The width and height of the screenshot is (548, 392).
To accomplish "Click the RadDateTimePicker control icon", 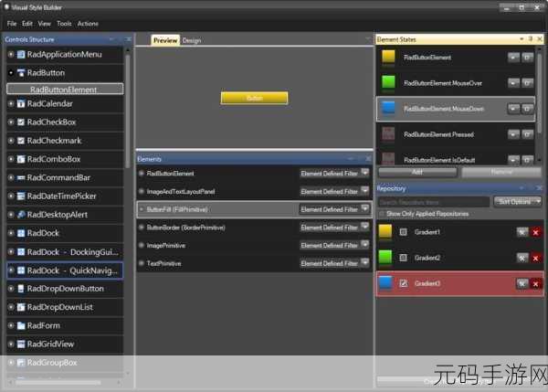I will (21, 196).
